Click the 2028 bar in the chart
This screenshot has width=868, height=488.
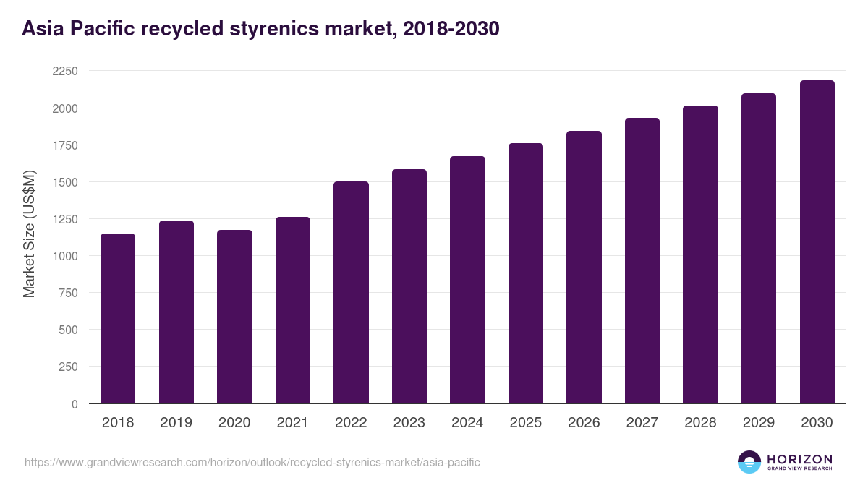700,254
